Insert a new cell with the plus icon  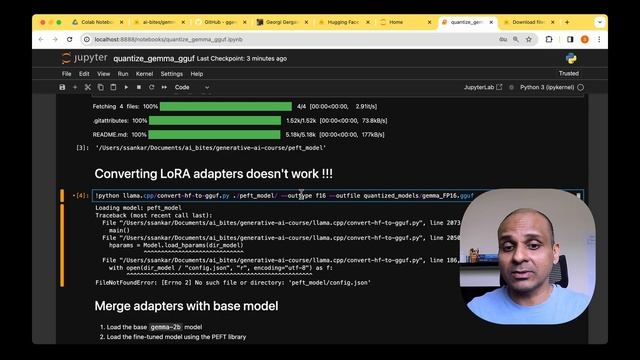click(75, 87)
